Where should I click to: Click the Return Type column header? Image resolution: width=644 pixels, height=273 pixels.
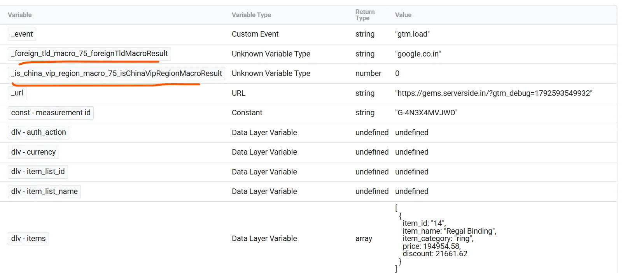(x=365, y=15)
